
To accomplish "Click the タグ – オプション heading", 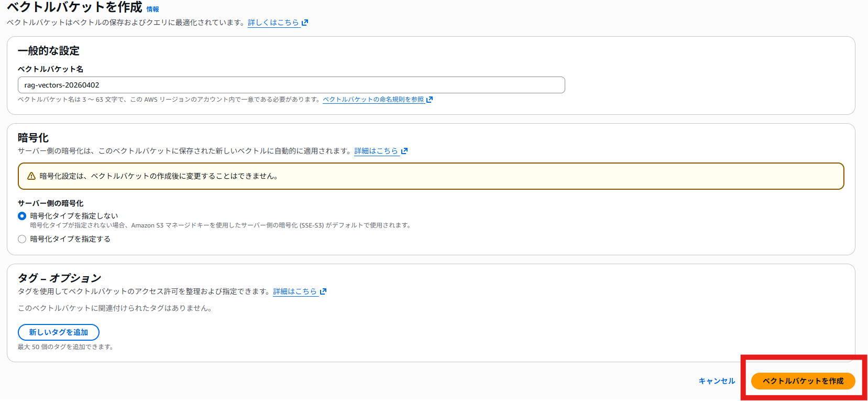I will pos(60,278).
